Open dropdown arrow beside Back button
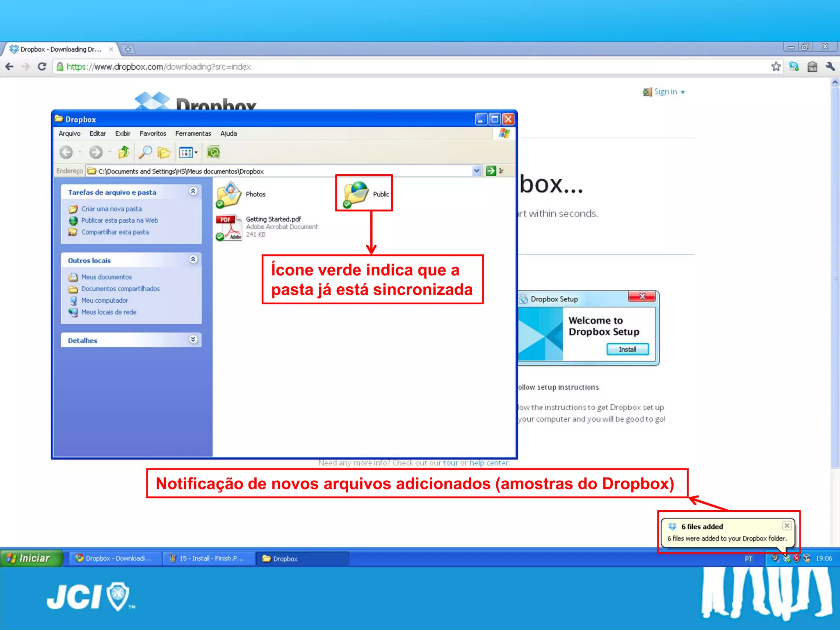The width and height of the screenshot is (840, 630). click(x=80, y=153)
